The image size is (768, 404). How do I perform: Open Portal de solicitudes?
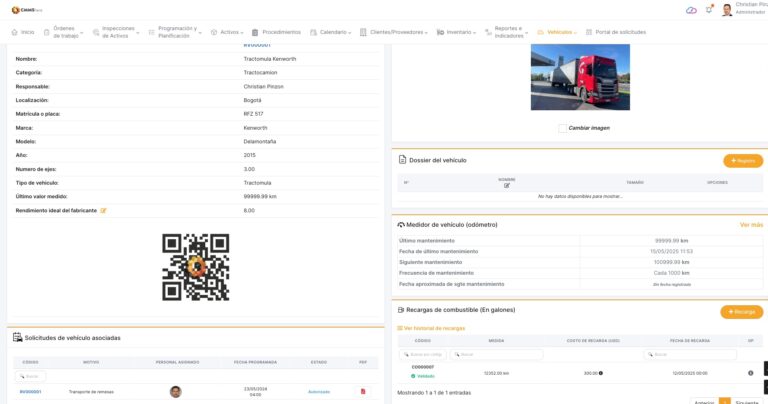pos(615,32)
